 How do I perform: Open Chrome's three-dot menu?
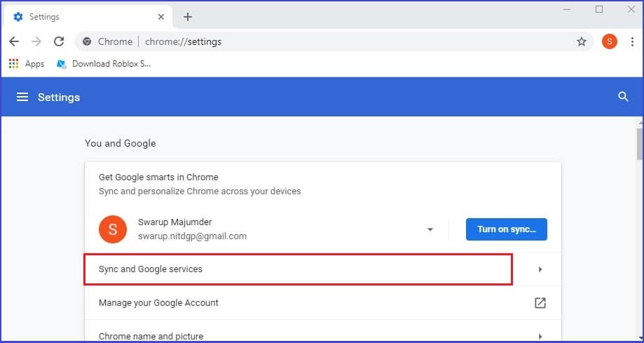632,41
